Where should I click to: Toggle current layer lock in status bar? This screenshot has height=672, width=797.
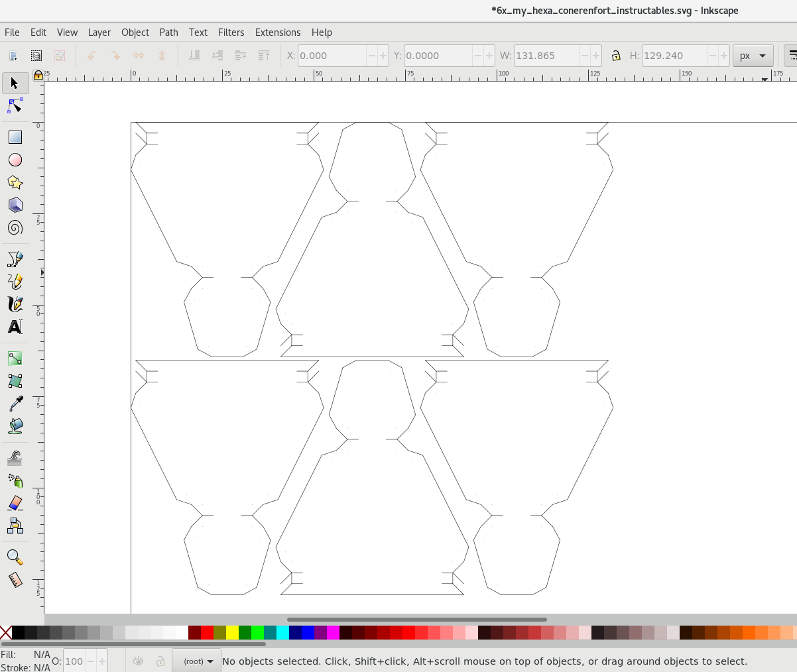tap(160, 661)
